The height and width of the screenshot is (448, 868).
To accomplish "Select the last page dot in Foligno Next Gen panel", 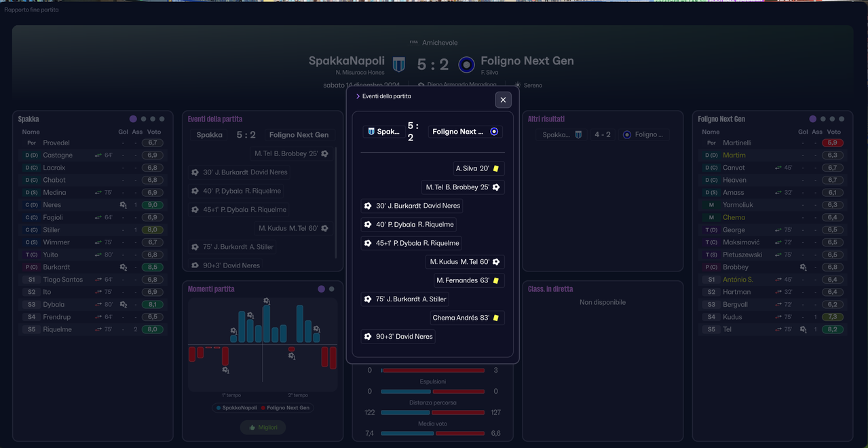I will pos(842,119).
